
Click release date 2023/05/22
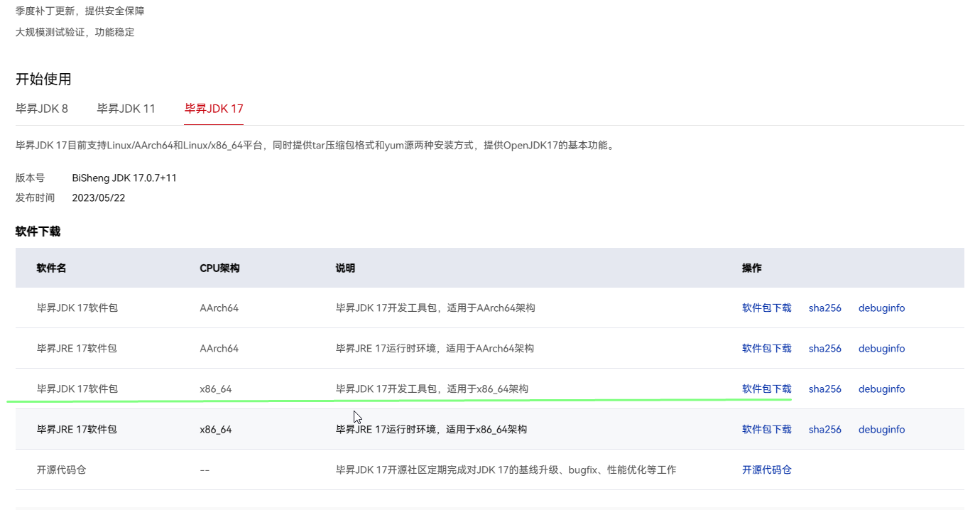coord(99,198)
